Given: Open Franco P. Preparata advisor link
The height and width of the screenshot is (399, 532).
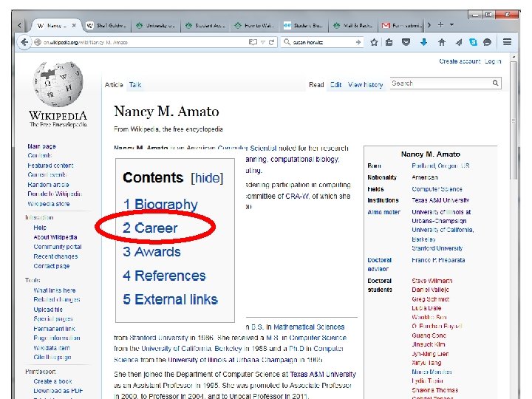Looking at the screenshot, I should click(x=438, y=260).
